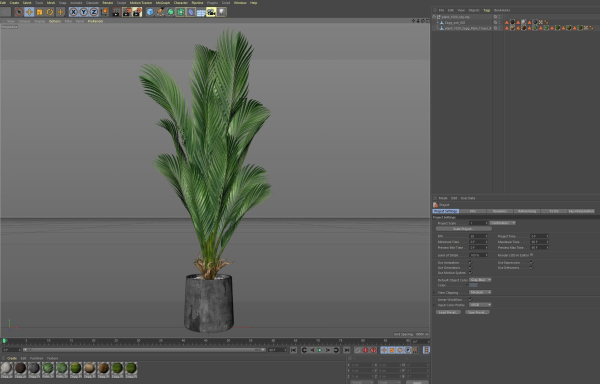Activate the Rotate tool
The width and height of the screenshot is (600, 384).
pyautogui.click(x=50, y=12)
